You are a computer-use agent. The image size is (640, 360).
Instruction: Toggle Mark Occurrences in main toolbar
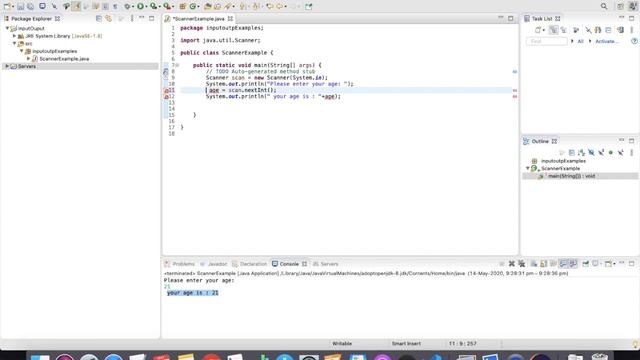76,6
